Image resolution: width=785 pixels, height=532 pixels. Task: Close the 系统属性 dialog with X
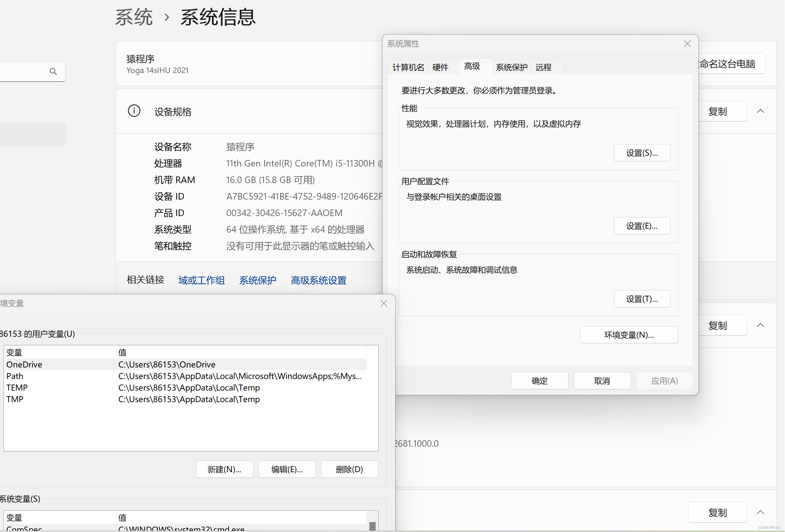tap(687, 44)
